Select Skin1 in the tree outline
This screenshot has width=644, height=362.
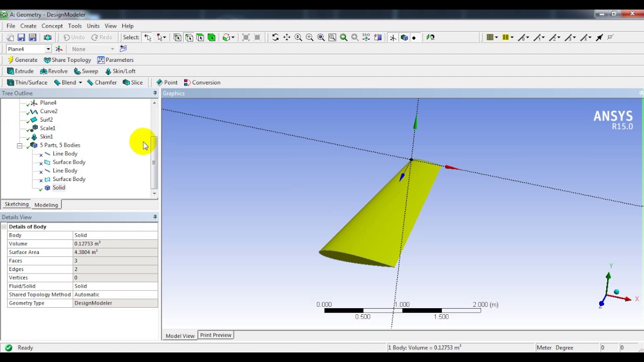pos(46,137)
